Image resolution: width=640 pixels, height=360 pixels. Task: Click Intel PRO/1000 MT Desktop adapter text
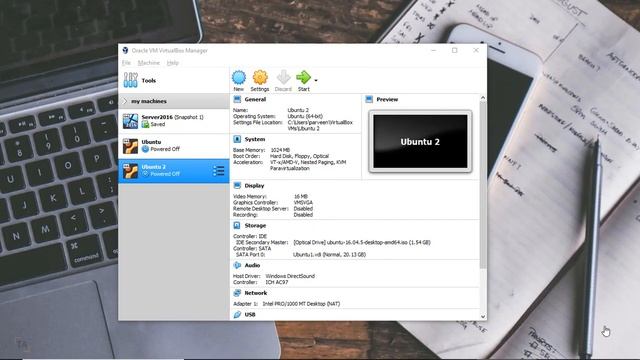[x=301, y=304]
